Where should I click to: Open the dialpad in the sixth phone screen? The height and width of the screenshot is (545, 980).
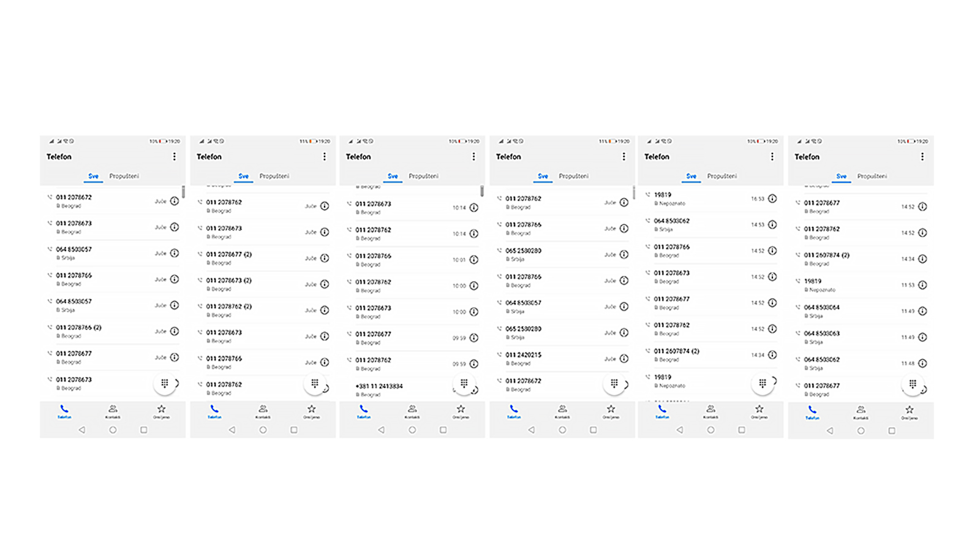click(913, 384)
